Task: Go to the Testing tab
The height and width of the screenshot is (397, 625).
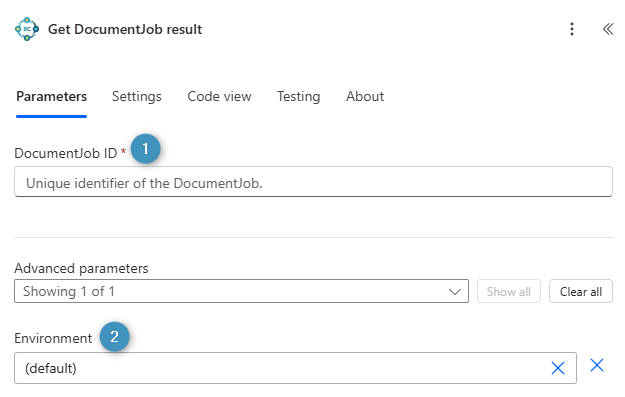Action: (299, 96)
